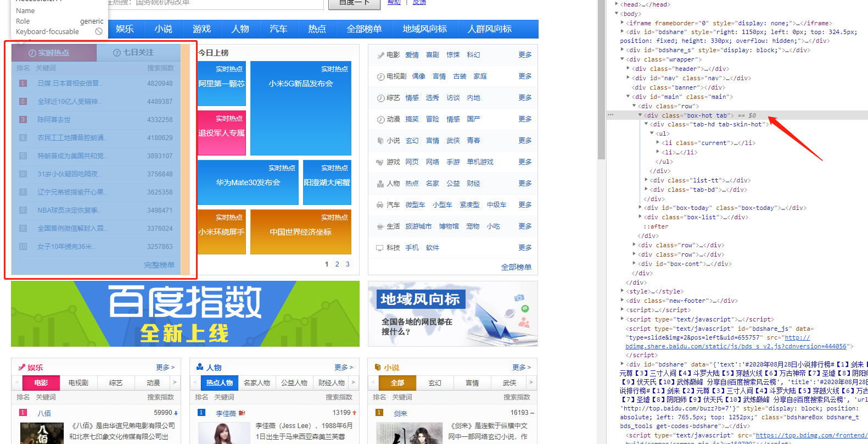Click the 单机游戏 subcategory link
This screenshot has height=444, width=868.
(480, 162)
